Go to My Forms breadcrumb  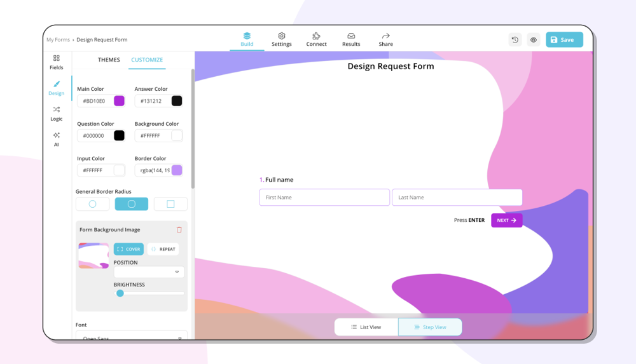pos(58,40)
